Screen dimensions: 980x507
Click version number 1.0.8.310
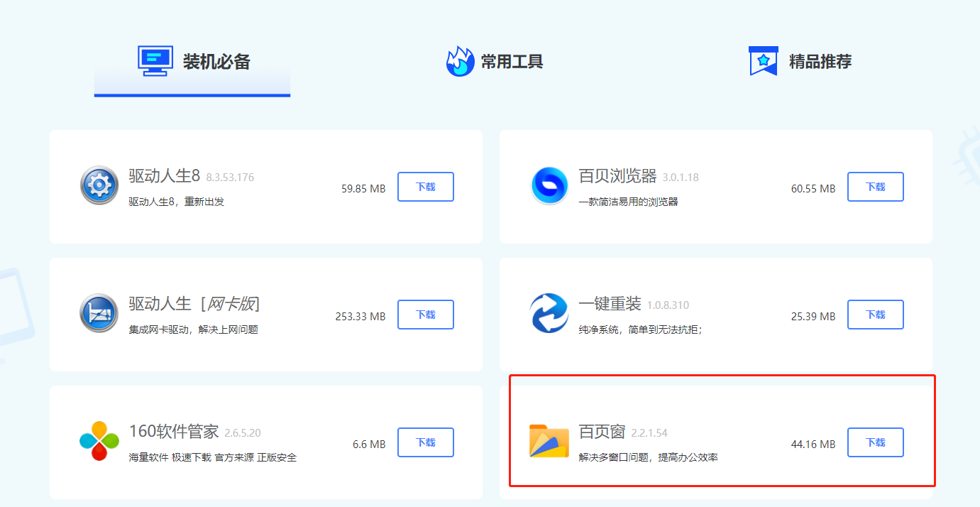click(x=668, y=305)
